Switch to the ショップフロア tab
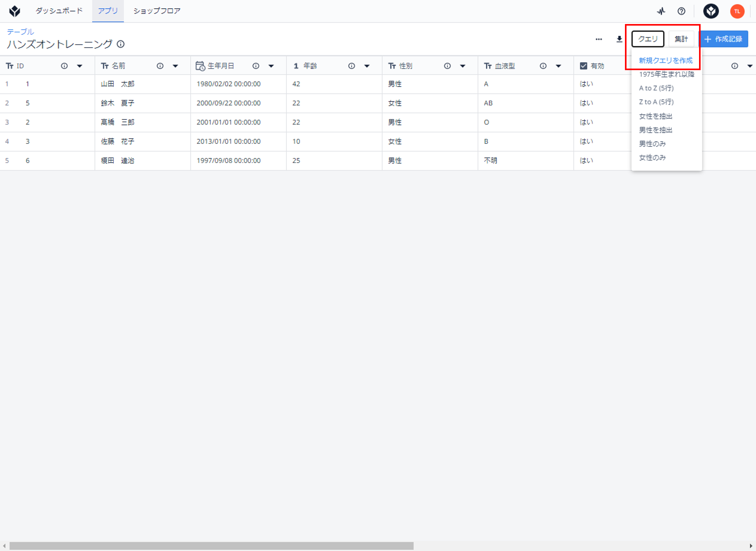756x551 pixels. pyautogui.click(x=157, y=11)
